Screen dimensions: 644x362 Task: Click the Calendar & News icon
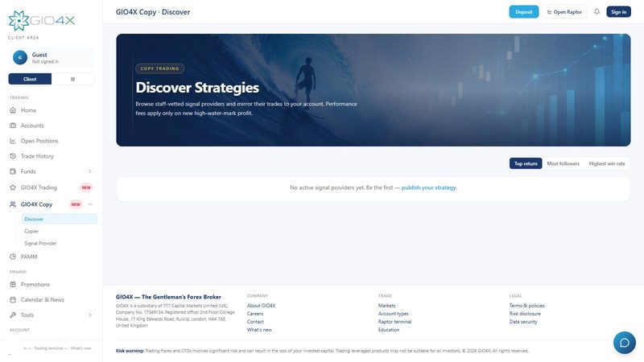pyautogui.click(x=13, y=299)
